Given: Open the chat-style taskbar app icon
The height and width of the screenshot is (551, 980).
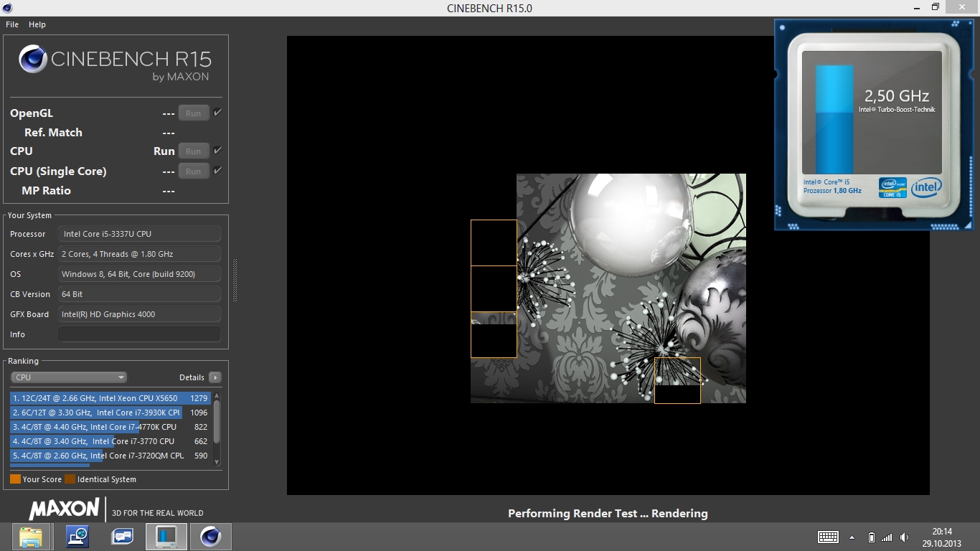Looking at the screenshot, I should pos(122,537).
